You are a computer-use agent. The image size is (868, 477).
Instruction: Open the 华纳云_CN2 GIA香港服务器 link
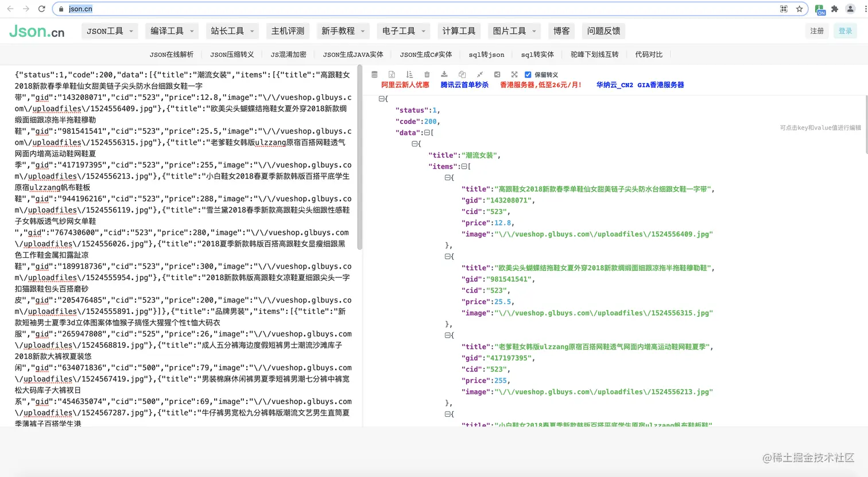pos(640,85)
